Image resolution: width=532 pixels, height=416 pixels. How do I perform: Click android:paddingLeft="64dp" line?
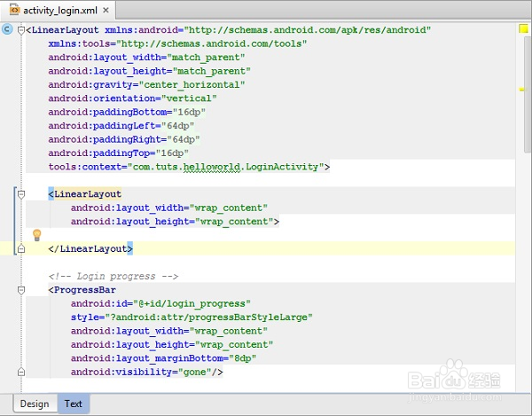[121, 126]
